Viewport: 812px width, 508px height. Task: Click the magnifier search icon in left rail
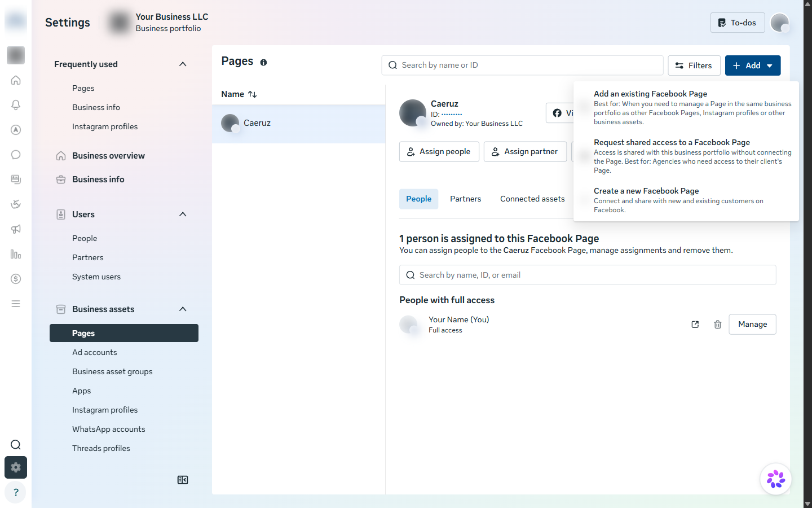click(x=16, y=445)
